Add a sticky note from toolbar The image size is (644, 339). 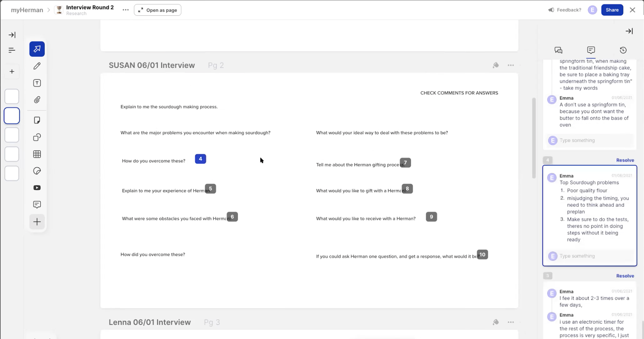coord(37,121)
